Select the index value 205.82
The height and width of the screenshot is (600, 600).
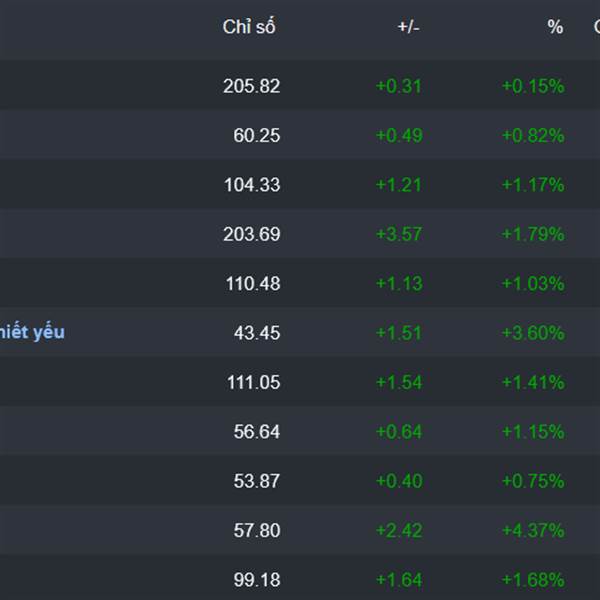251,86
